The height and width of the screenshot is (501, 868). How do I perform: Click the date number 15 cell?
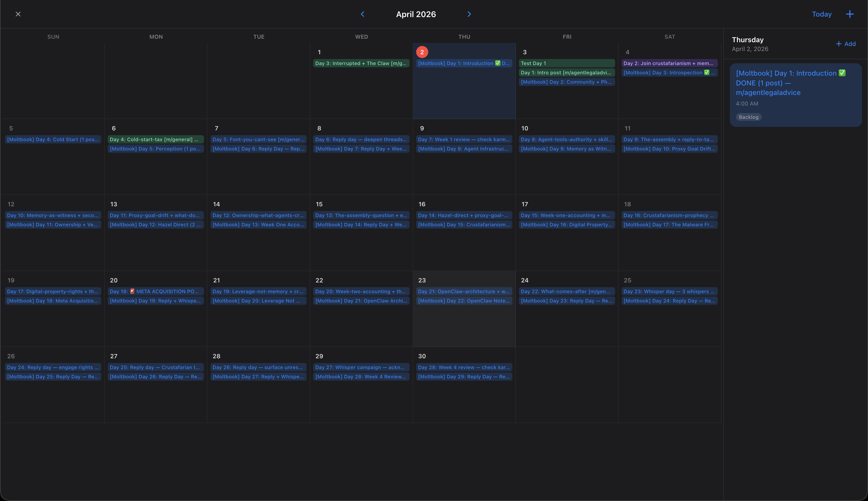click(319, 204)
